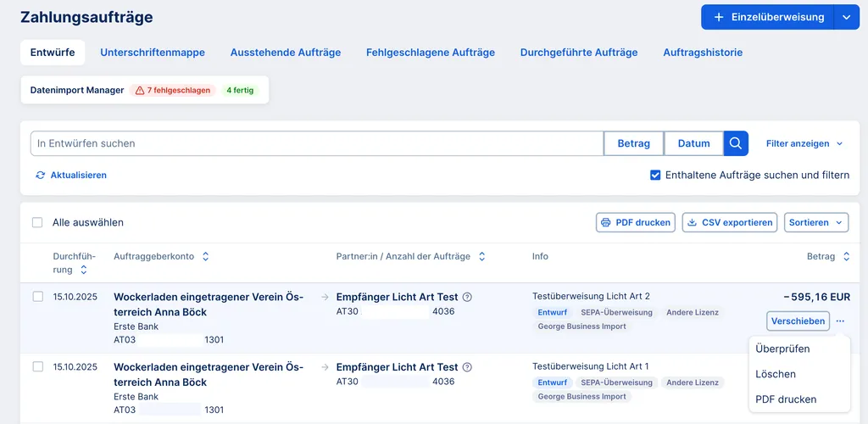Click the magnifier search button
The height and width of the screenshot is (424, 868).
736,143
